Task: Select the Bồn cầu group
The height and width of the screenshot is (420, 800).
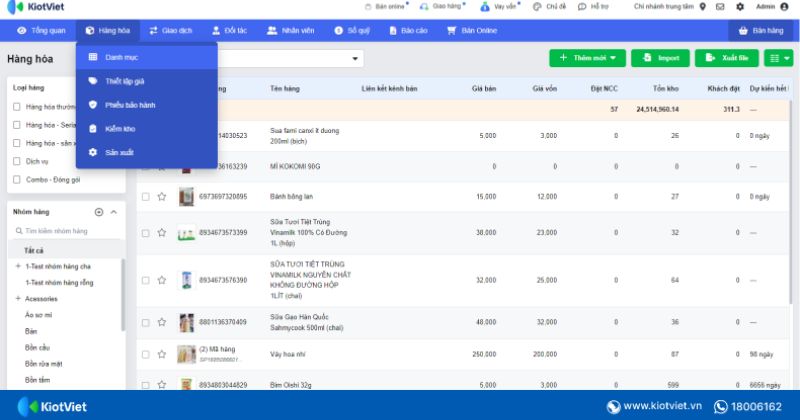Action: pos(37,348)
